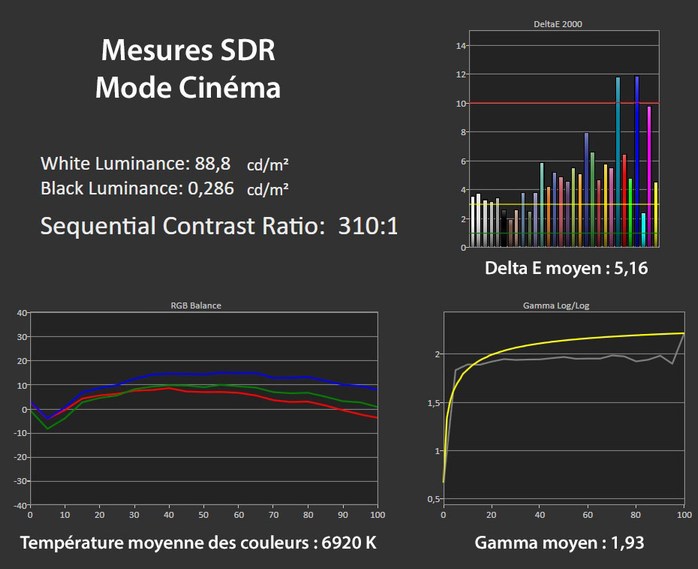Click the '40' y-axis label in RGB Balance

[x=22, y=313]
